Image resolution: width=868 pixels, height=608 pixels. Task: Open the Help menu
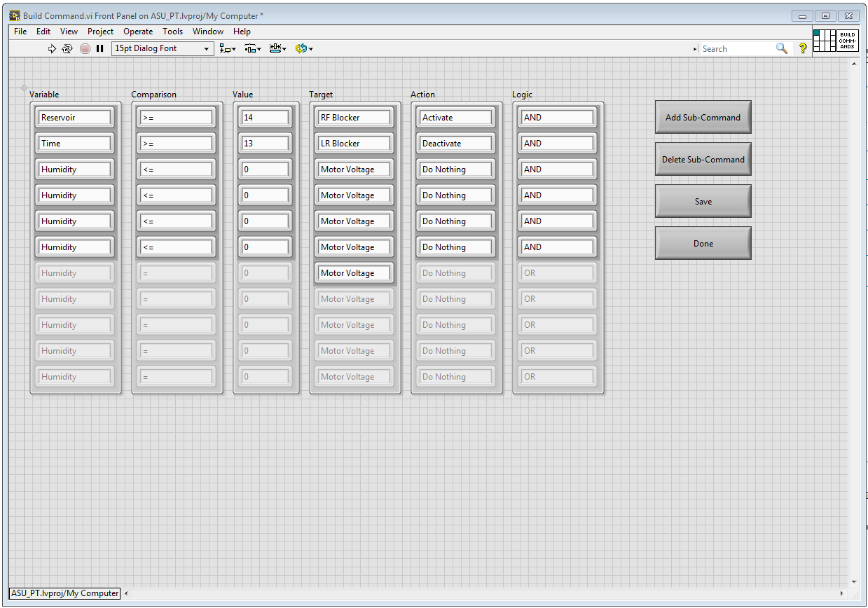(242, 32)
